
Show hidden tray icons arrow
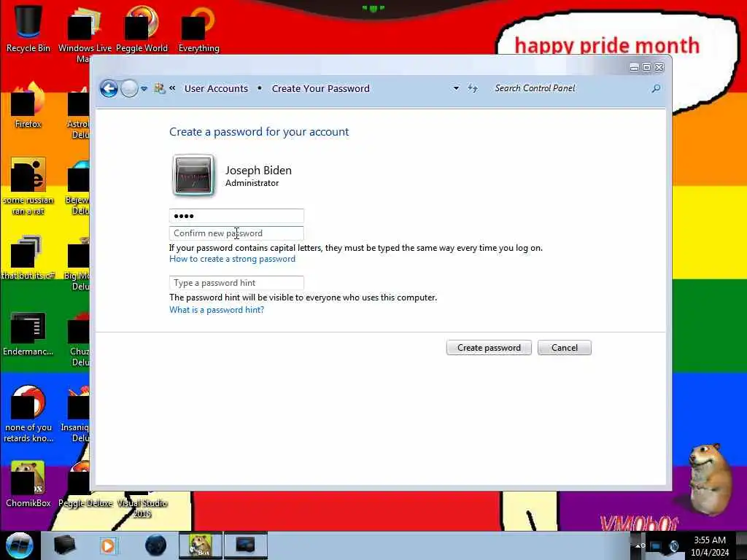click(x=638, y=545)
